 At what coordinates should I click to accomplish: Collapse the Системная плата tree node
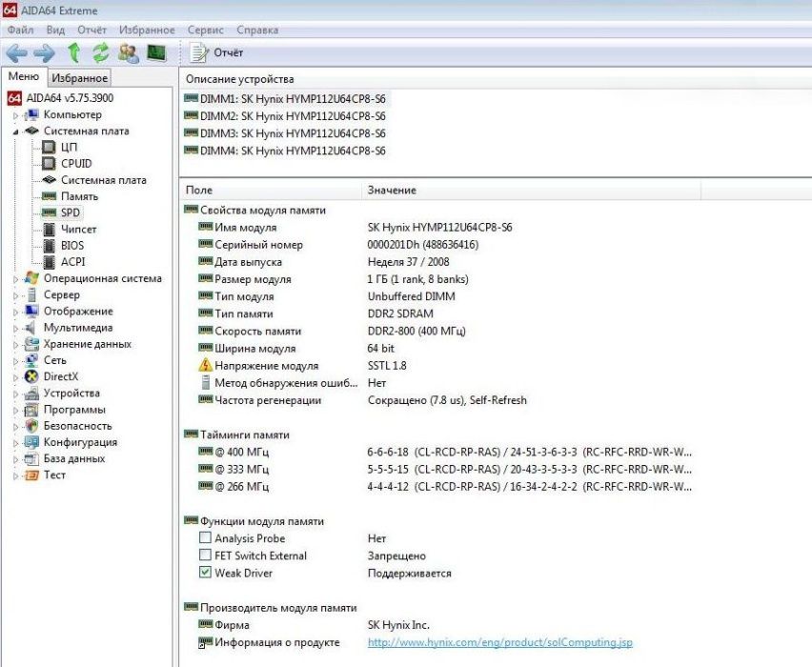coord(15,131)
